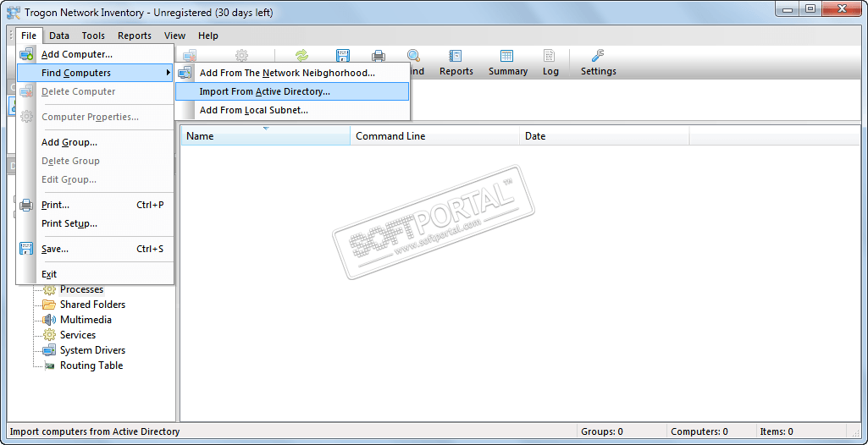This screenshot has width=868, height=445.
Task: Click the toolbar delete-computer icon with red X
Action: point(191,55)
